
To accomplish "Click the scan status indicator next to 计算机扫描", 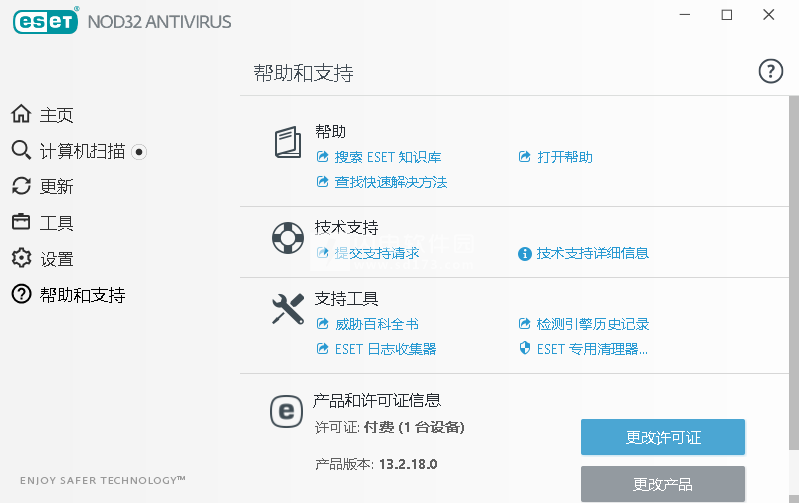I will click(139, 152).
